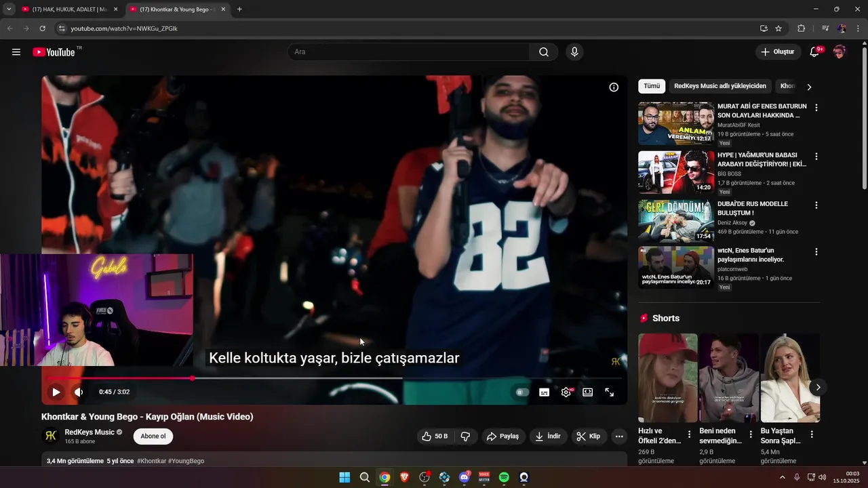This screenshot has width=868, height=488.
Task: Go back in browser history
Action: [x=9, y=28]
